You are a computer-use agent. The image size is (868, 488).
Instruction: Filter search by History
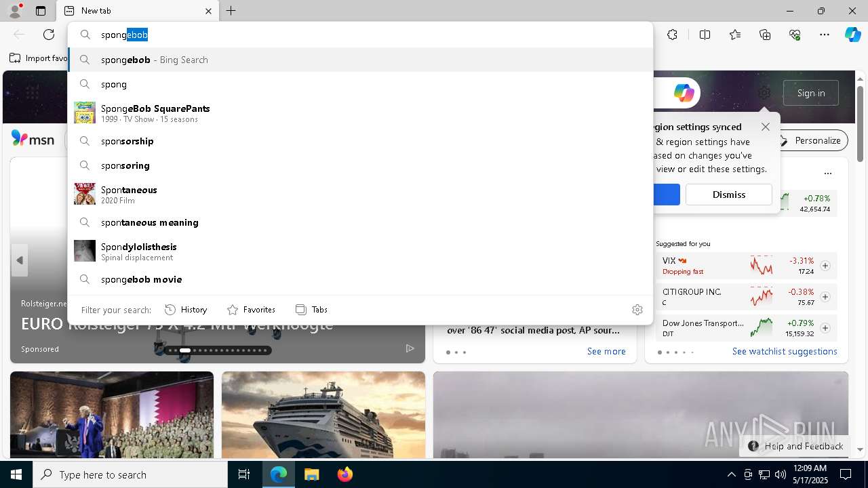tap(186, 310)
